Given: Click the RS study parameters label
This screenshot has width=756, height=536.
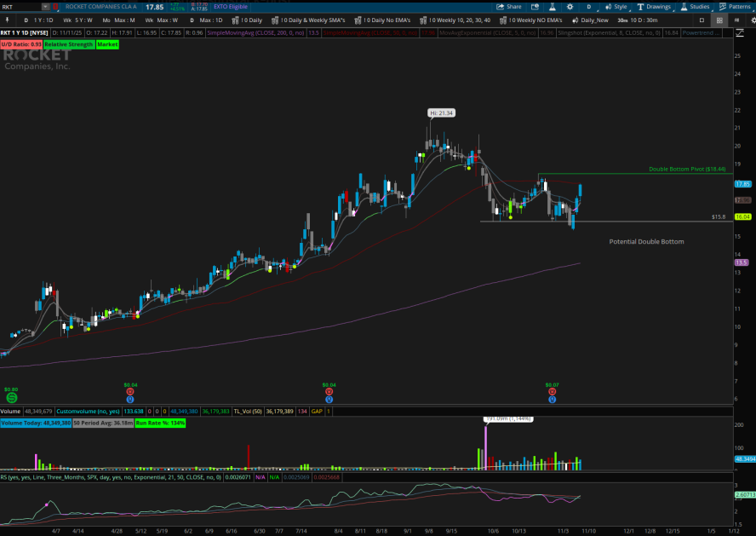Looking at the screenshot, I should tap(112, 477).
